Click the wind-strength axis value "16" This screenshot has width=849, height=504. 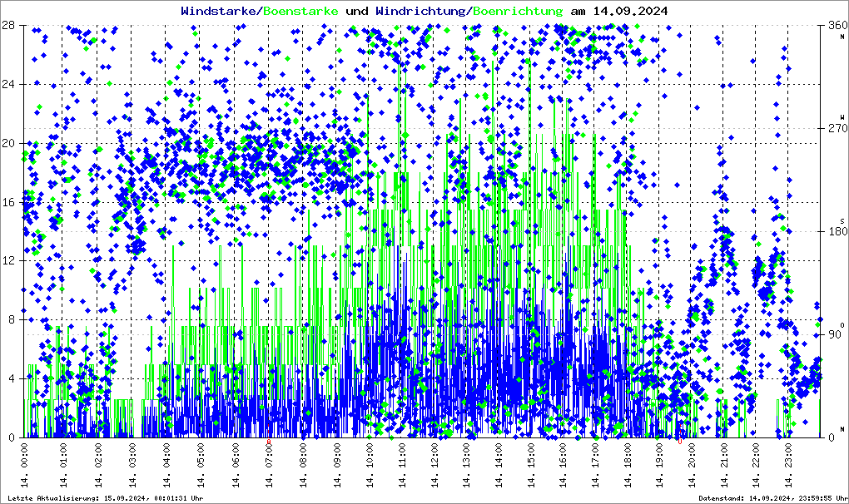[7, 202]
